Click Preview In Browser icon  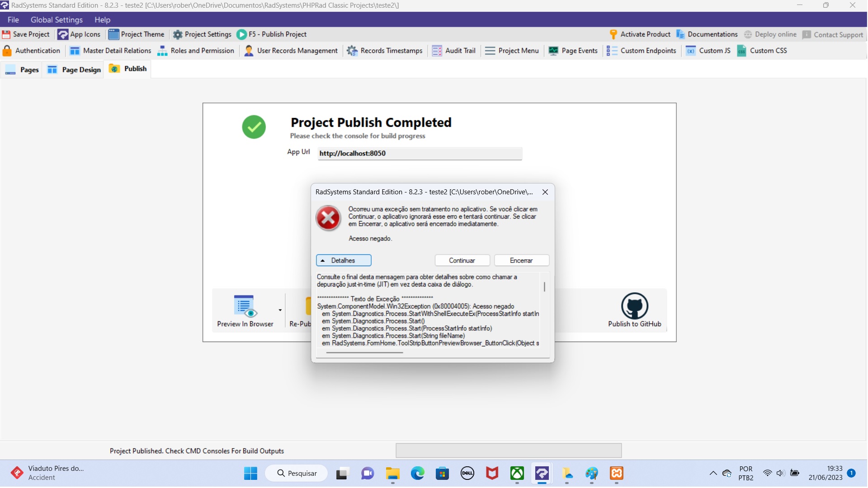tap(245, 306)
